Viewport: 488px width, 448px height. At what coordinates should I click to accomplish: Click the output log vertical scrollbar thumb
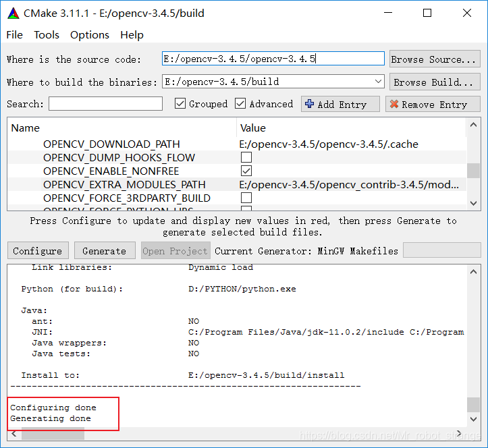473,404
